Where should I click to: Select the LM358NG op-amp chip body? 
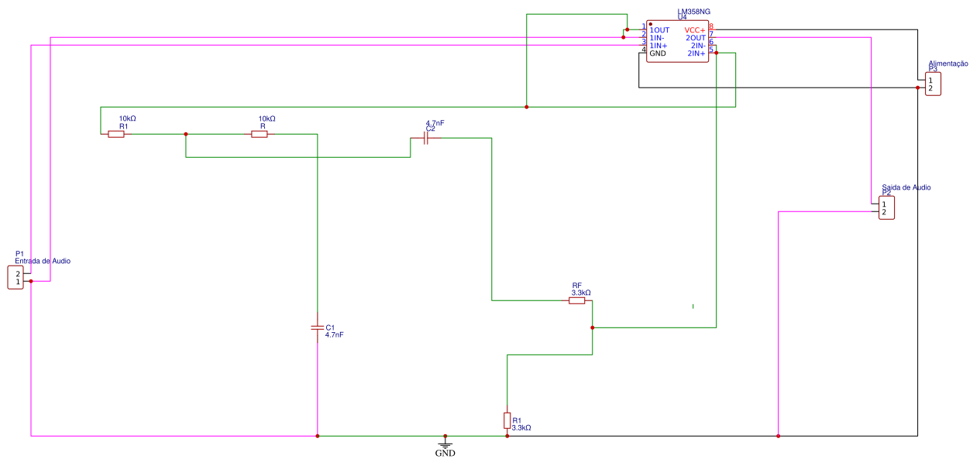pyautogui.click(x=677, y=41)
